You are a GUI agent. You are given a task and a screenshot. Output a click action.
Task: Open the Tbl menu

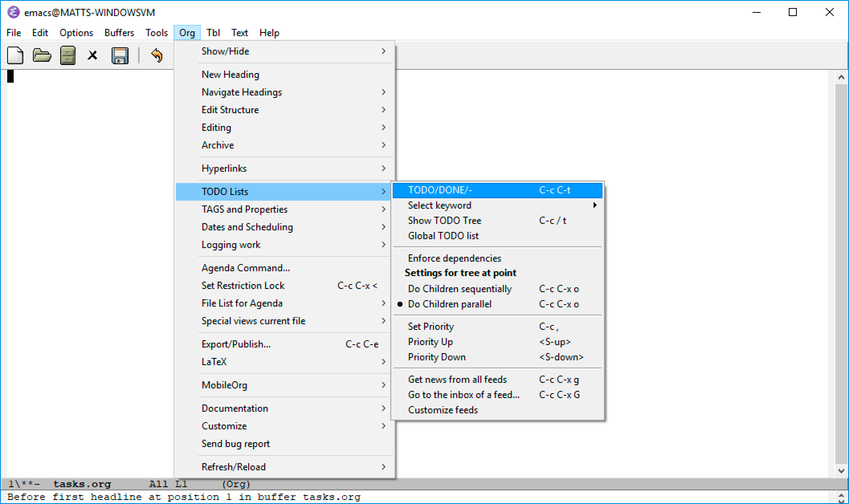213,32
